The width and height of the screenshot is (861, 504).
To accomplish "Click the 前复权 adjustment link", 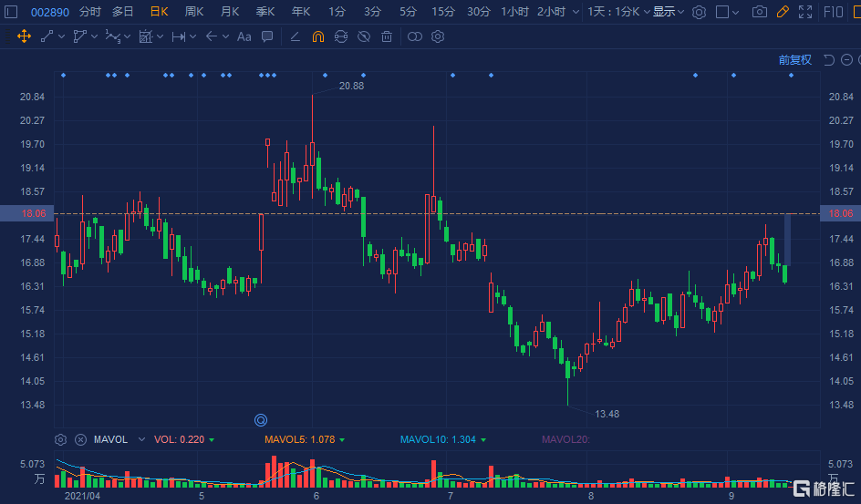I will [794, 60].
